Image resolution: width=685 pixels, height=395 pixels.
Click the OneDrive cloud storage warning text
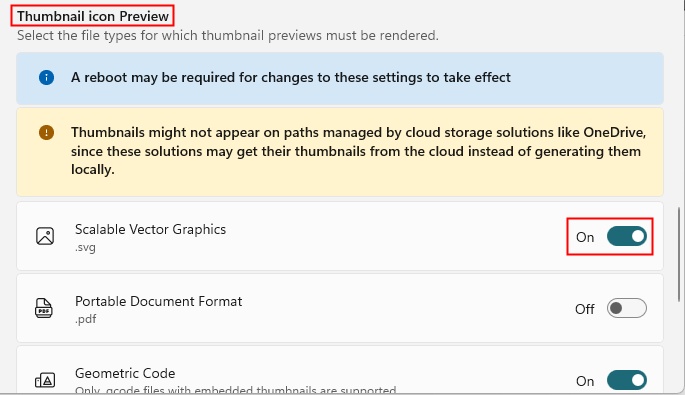358,151
